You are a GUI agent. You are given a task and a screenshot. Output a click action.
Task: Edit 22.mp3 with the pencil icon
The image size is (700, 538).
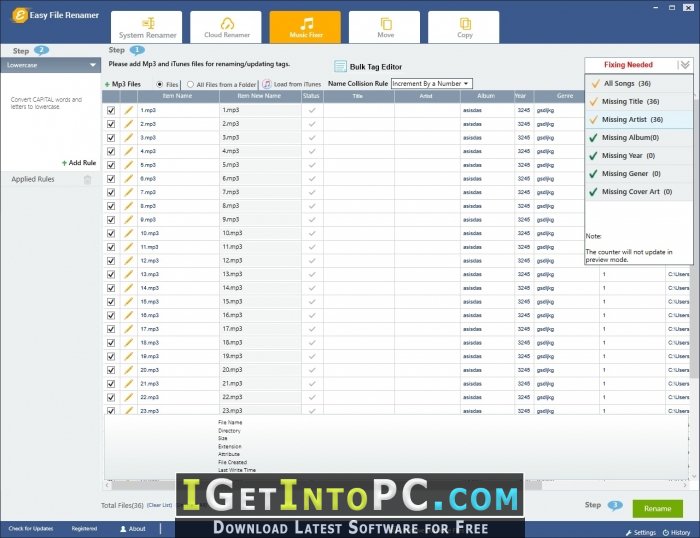[129, 397]
